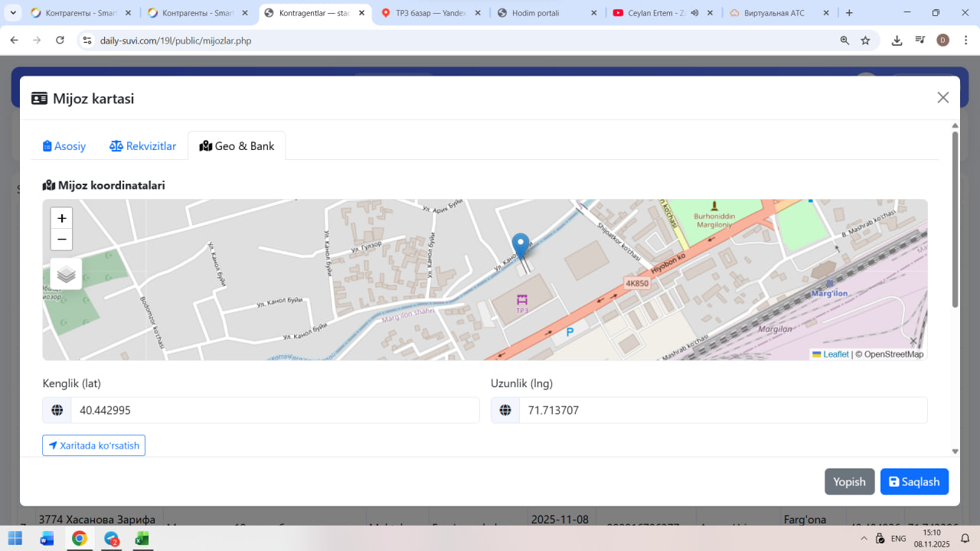Click the scroll-up arrow of the dialog scrollbar
The width and height of the screenshot is (980, 551).
coord(955,126)
